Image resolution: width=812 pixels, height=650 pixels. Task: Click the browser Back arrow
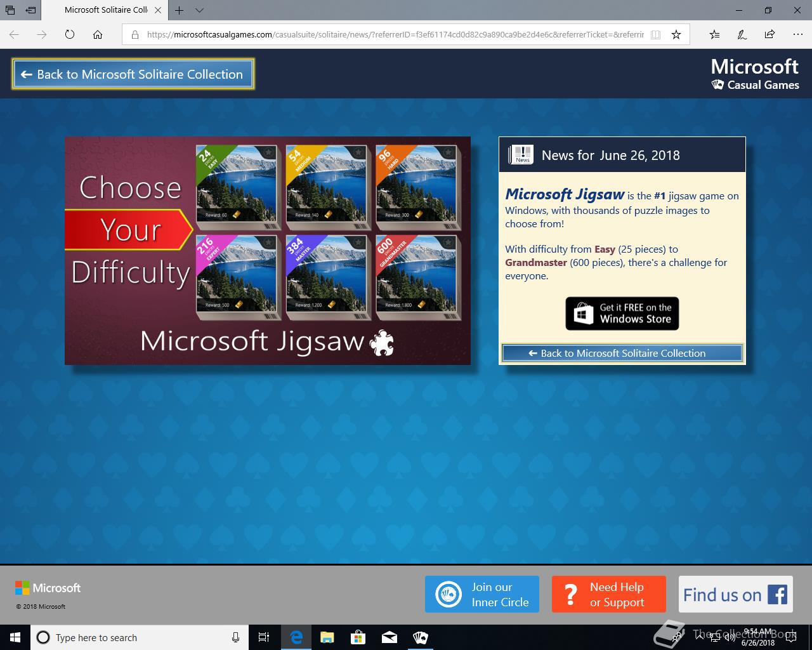click(x=14, y=34)
